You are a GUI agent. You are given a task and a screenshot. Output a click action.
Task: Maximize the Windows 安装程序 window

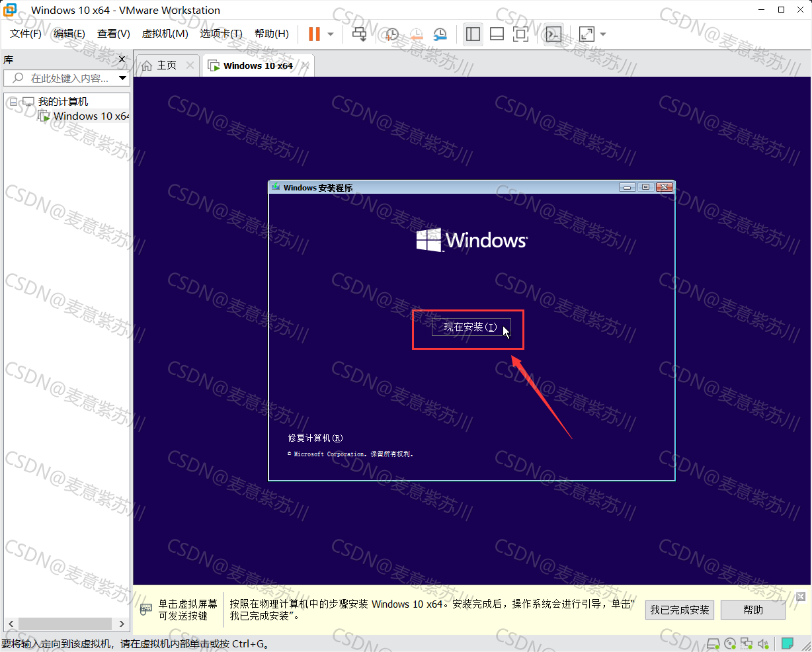point(646,187)
